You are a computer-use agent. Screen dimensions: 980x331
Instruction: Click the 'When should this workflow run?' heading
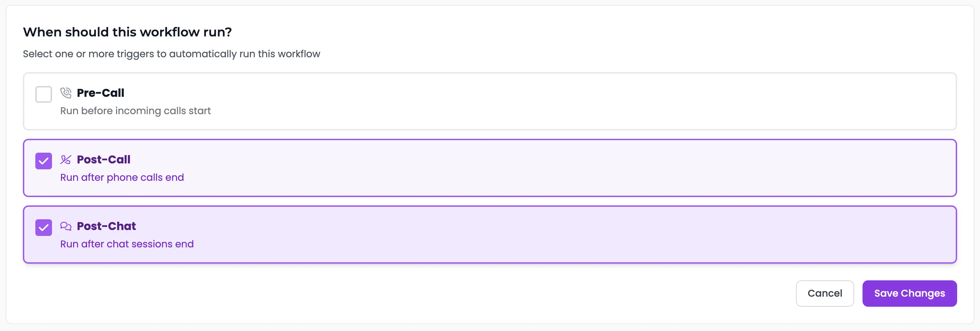point(127,32)
